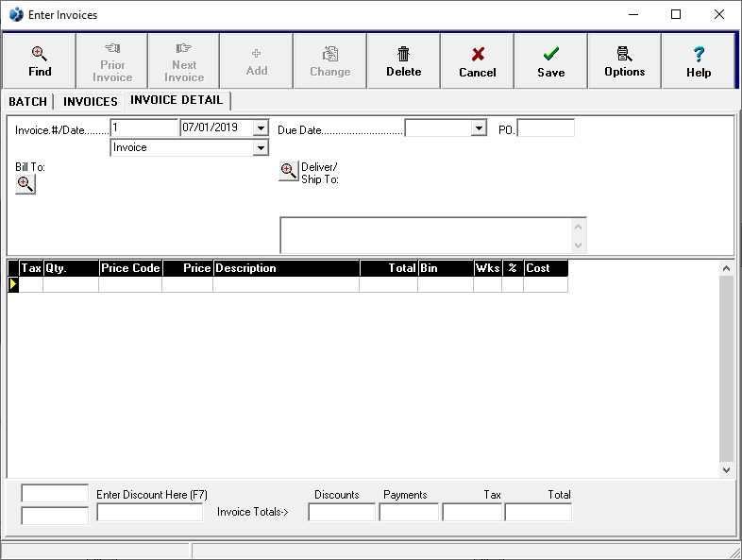This screenshot has height=560, width=742.
Task: Switch to the BATCH tab
Action: coord(27,102)
